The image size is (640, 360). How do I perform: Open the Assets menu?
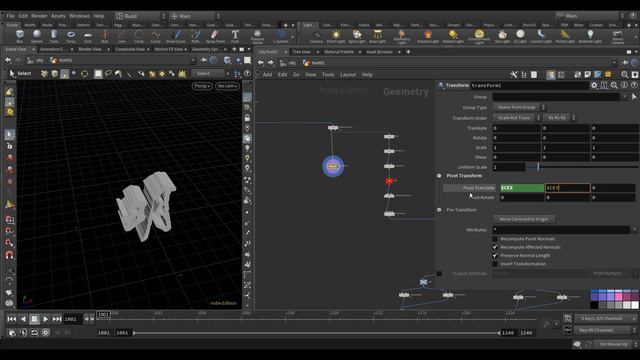58,16
